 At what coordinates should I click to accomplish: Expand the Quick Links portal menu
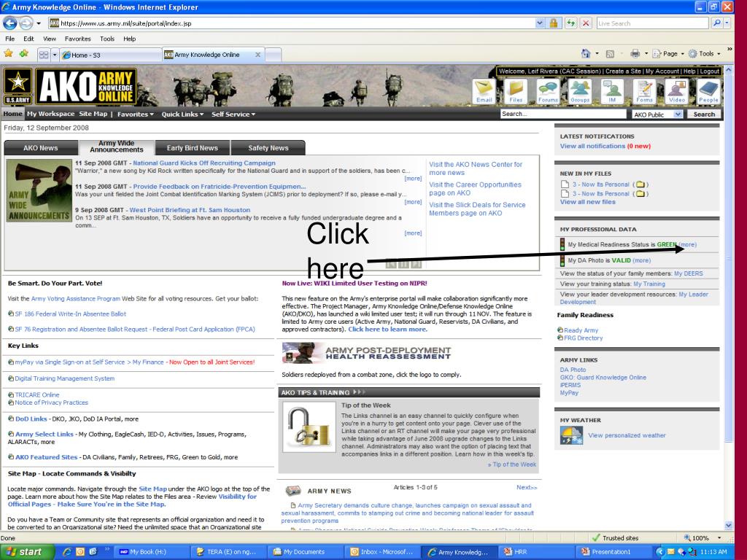(182, 114)
